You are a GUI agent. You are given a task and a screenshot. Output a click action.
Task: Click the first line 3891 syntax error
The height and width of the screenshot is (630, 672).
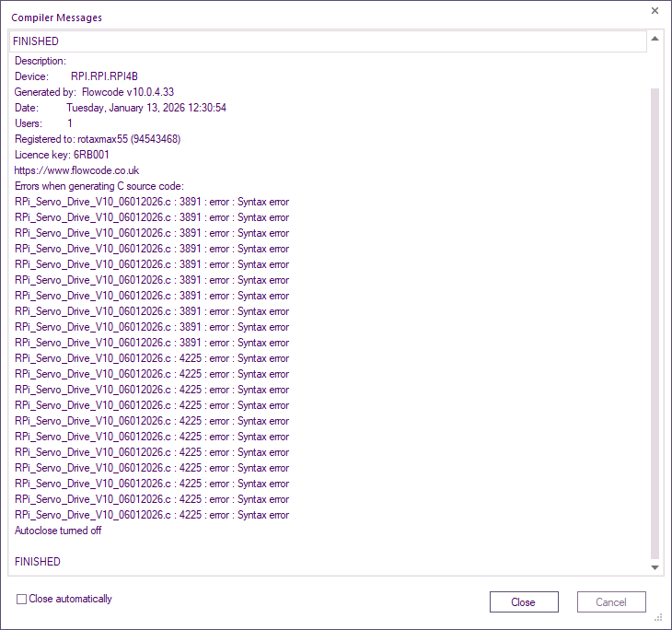point(151,202)
